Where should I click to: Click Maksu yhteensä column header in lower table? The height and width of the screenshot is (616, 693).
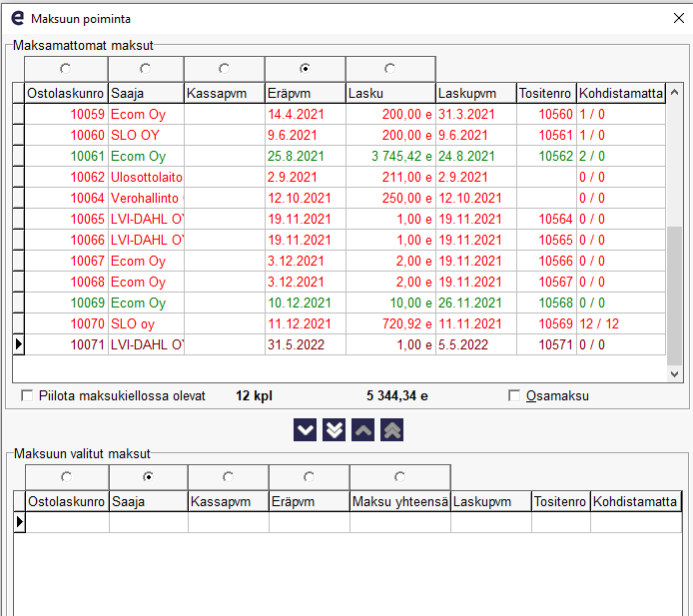point(400,501)
